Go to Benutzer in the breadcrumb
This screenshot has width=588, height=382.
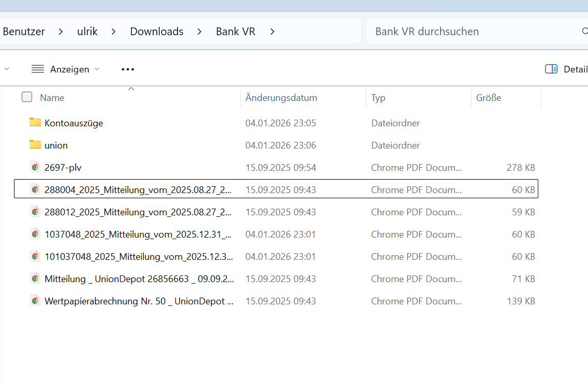(24, 32)
